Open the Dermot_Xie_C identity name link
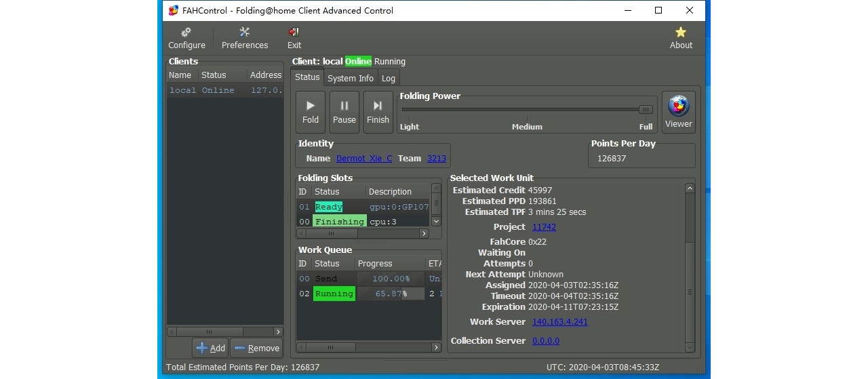 click(x=364, y=158)
